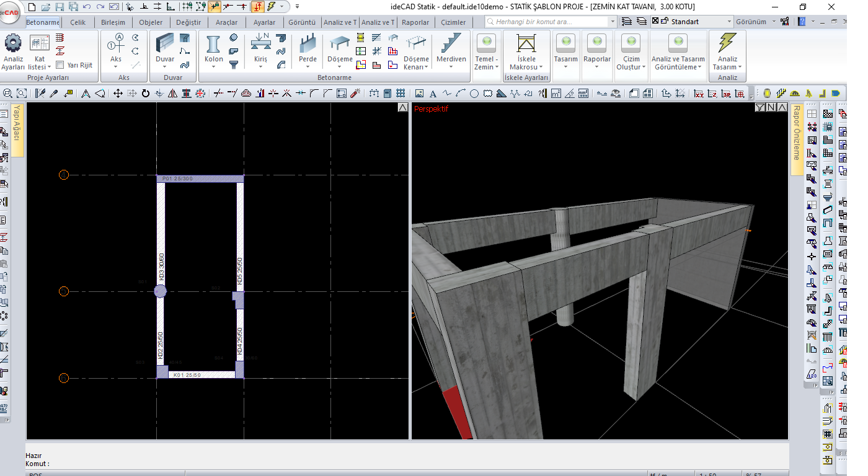
Task: Switch to the Objeler ribbon tab
Action: point(151,22)
